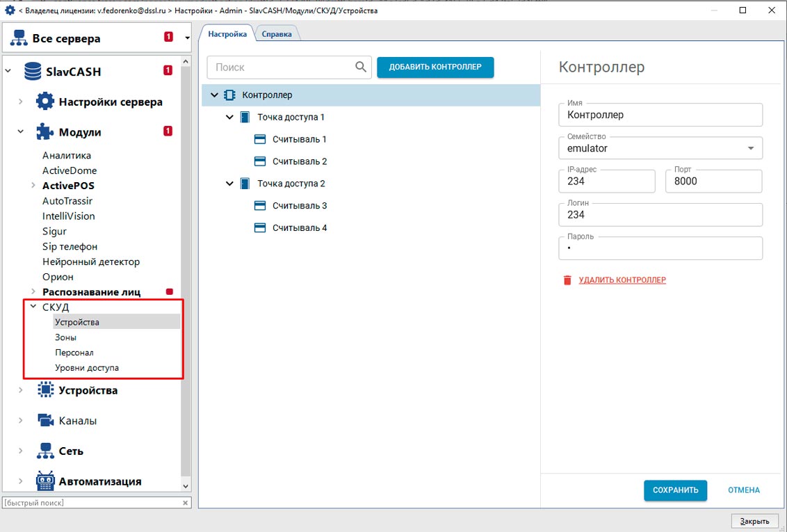Screen dimensions: 787x532
Task: Expand the Распознавание лиц item
Action: (33, 292)
